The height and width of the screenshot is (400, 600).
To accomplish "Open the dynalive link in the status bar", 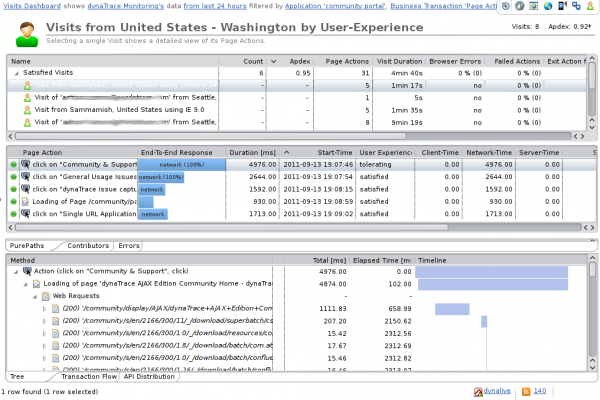I will click(497, 391).
